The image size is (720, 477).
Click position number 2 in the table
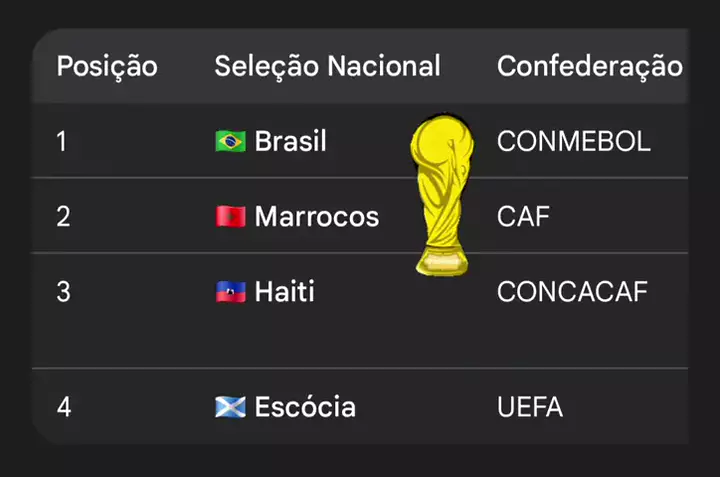click(x=63, y=216)
